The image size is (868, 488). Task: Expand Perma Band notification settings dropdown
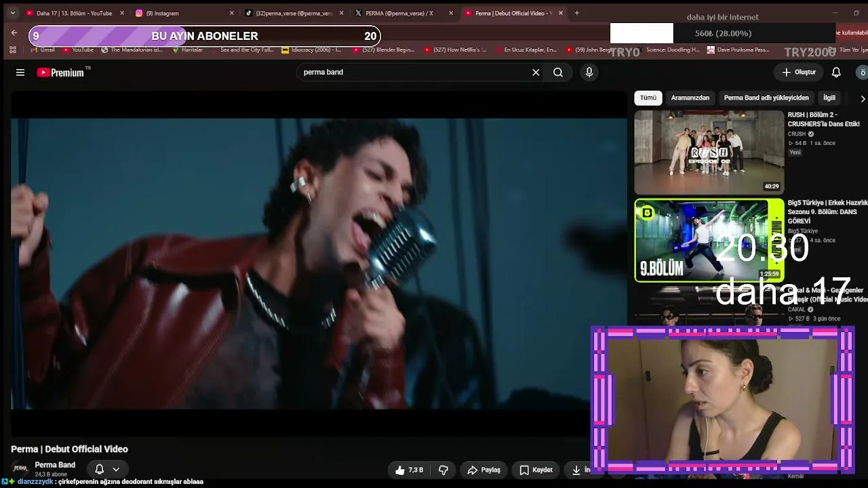tap(116, 469)
